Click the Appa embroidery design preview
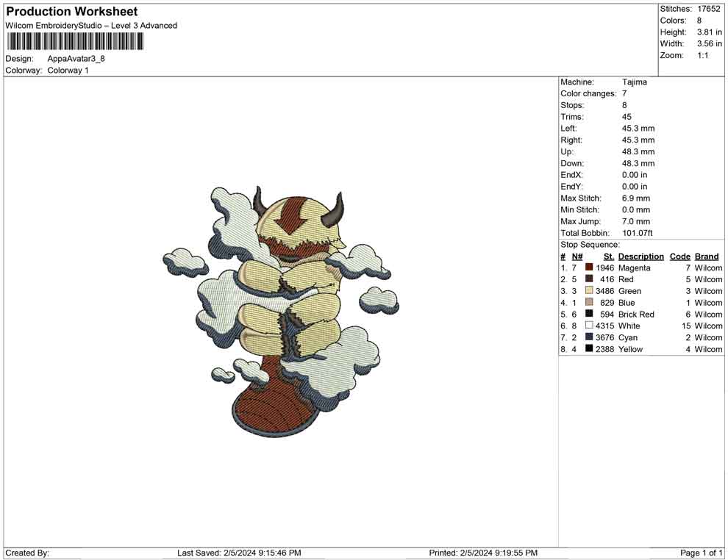Image resolution: width=728 pixels, height=560 pixels. 280,312
